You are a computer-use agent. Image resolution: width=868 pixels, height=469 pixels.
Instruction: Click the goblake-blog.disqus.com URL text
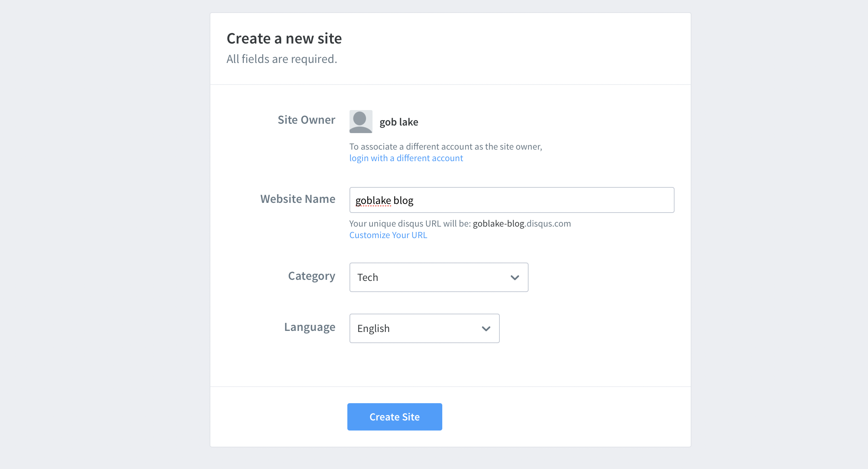coord(521,224)
